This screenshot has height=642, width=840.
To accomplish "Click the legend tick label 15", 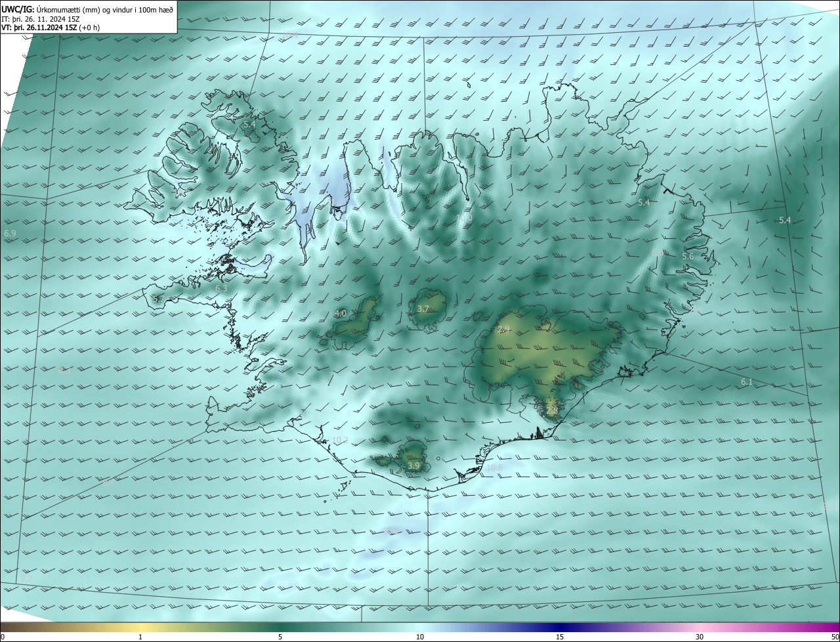I will click(560, 637).
